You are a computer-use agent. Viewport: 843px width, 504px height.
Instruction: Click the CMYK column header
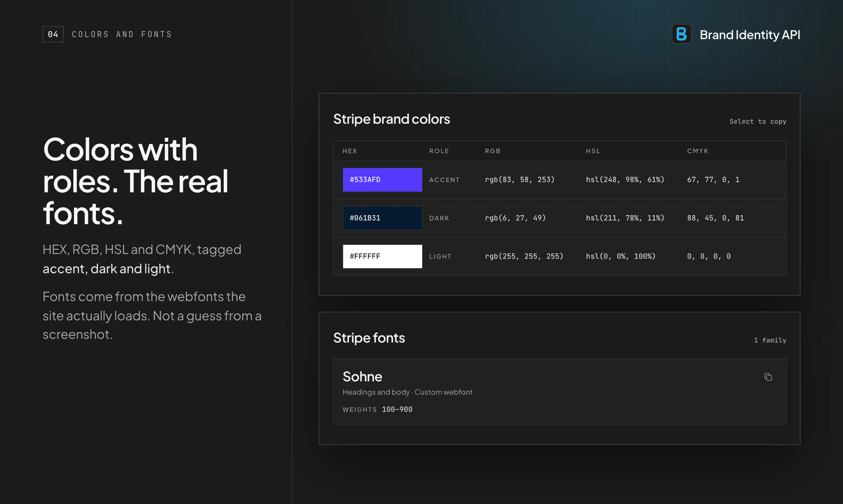(698, 151)
